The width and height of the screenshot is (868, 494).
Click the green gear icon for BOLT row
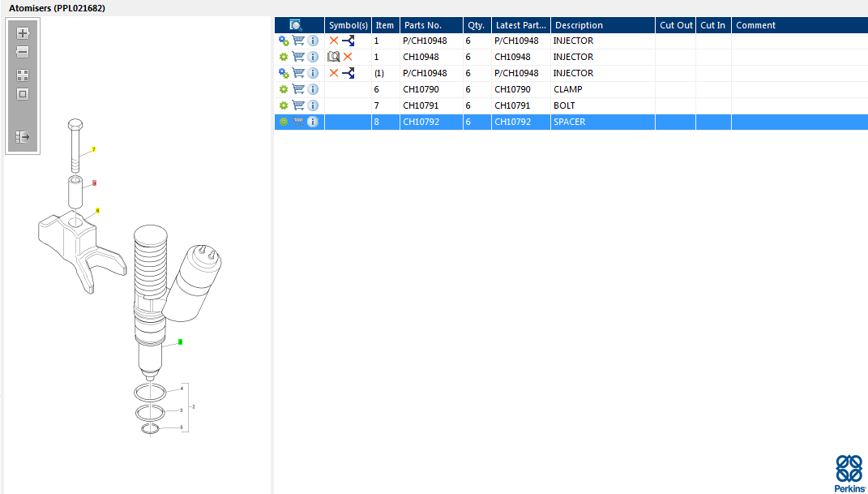pos(284,105)
